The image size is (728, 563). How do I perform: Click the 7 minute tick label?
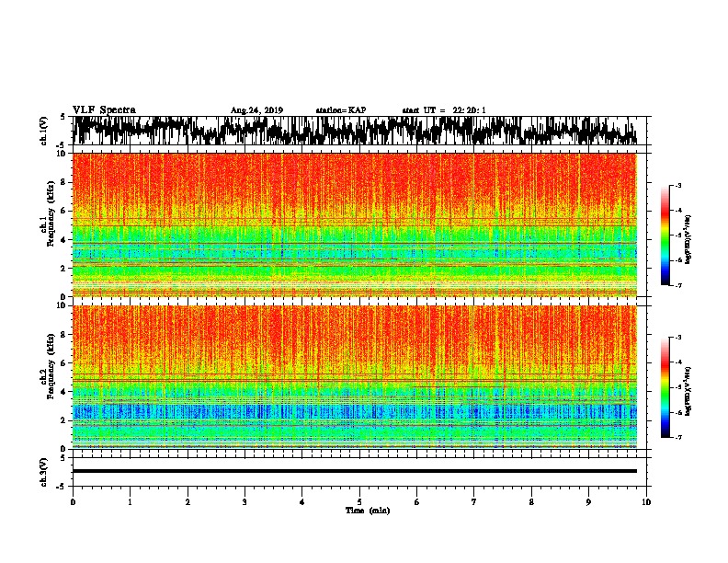click(x=474, y=501)
